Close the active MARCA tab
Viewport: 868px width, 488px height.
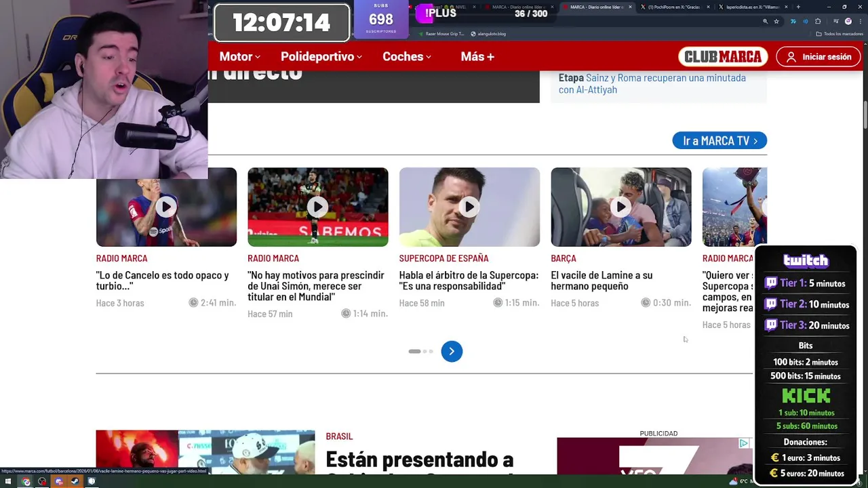630,7
